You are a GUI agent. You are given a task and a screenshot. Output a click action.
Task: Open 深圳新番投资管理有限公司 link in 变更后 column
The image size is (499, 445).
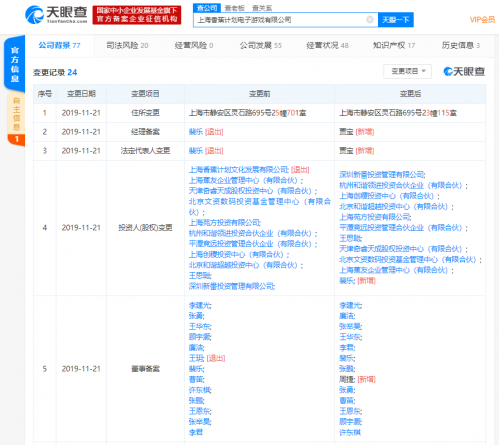tap(382, 175)
